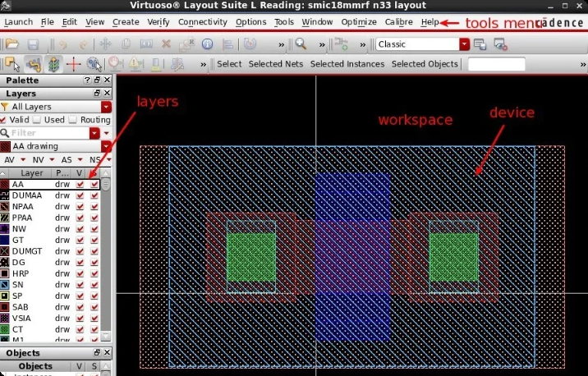Click the Selected Instances button

[347, 64]
